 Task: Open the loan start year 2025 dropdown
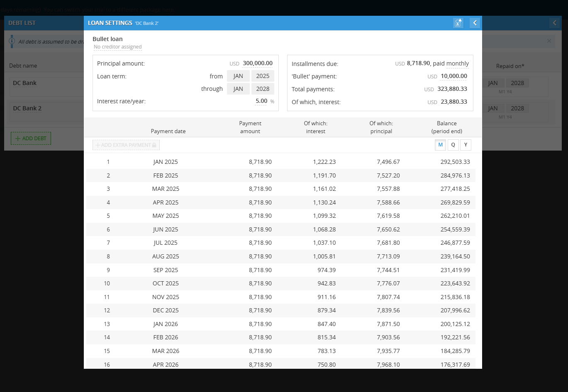pos(263,76)
